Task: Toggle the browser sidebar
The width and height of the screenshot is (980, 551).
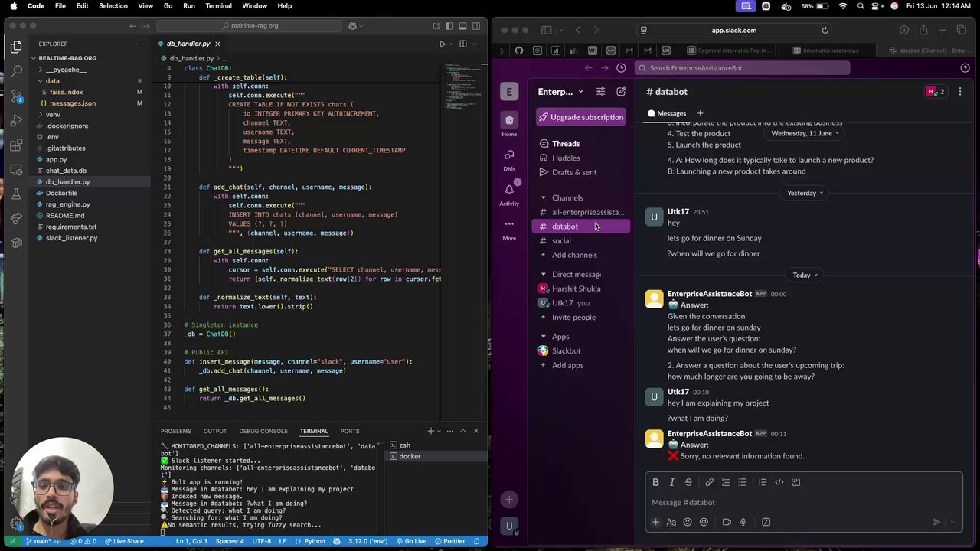Action: (546, 31)
